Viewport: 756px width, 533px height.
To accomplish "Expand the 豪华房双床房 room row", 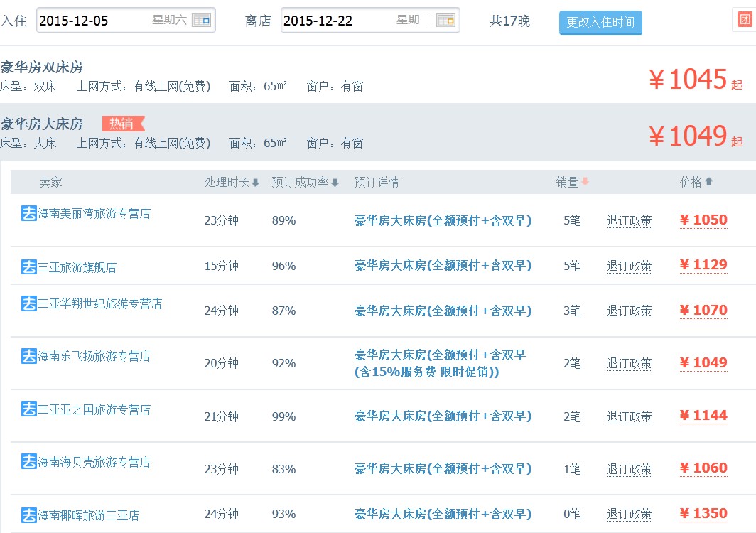I will [x=43, y=68].
